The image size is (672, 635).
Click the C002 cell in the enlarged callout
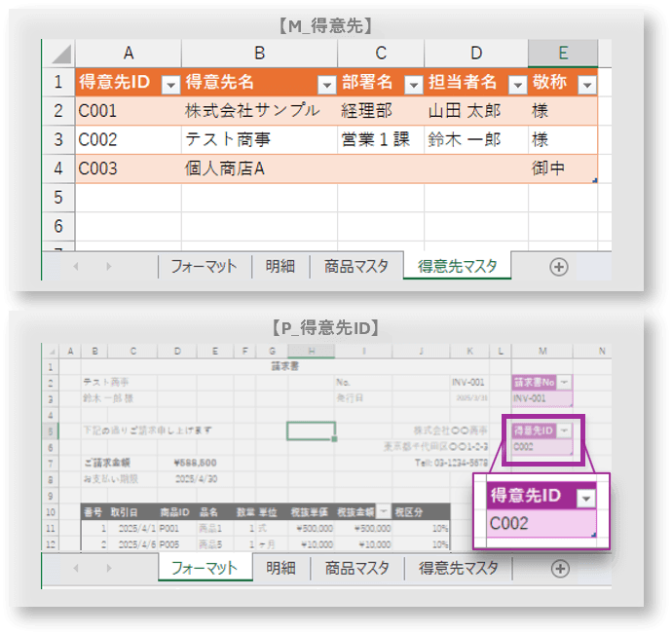[541, 525]
